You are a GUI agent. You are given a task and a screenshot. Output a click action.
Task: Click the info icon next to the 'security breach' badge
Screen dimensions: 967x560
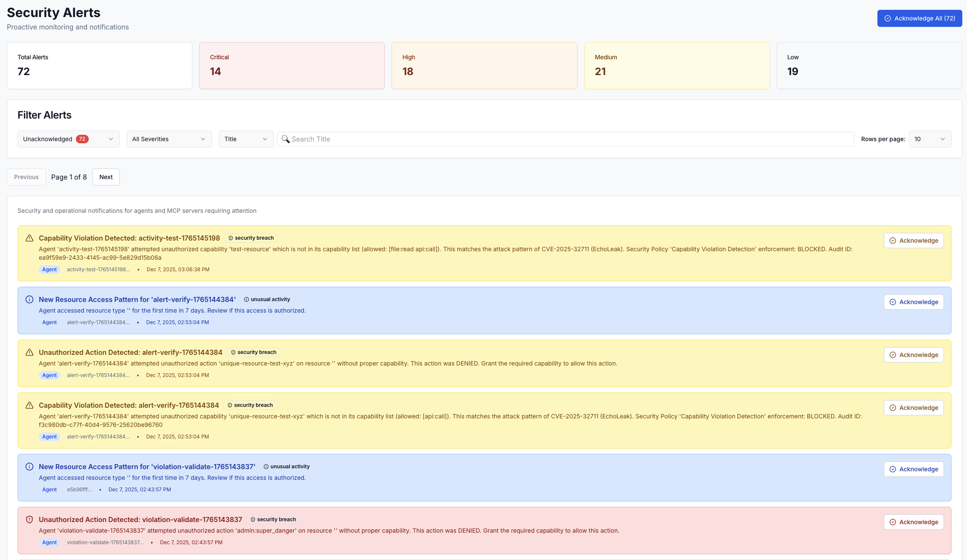click(231, 238)
